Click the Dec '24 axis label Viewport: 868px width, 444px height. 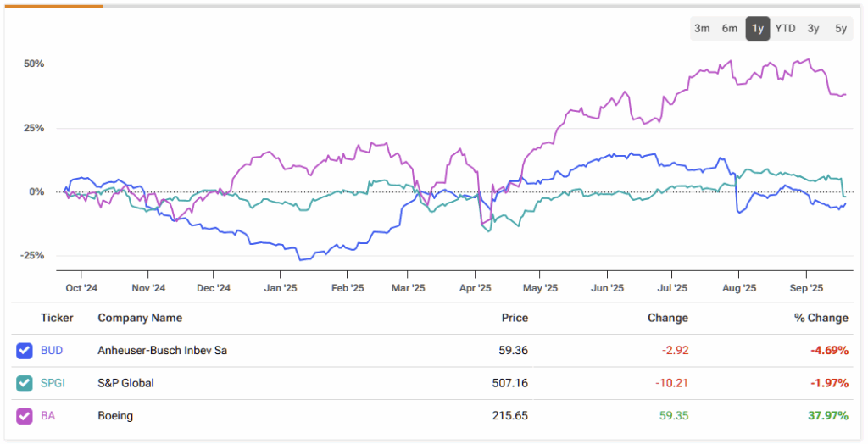click(x=214, y=288)
